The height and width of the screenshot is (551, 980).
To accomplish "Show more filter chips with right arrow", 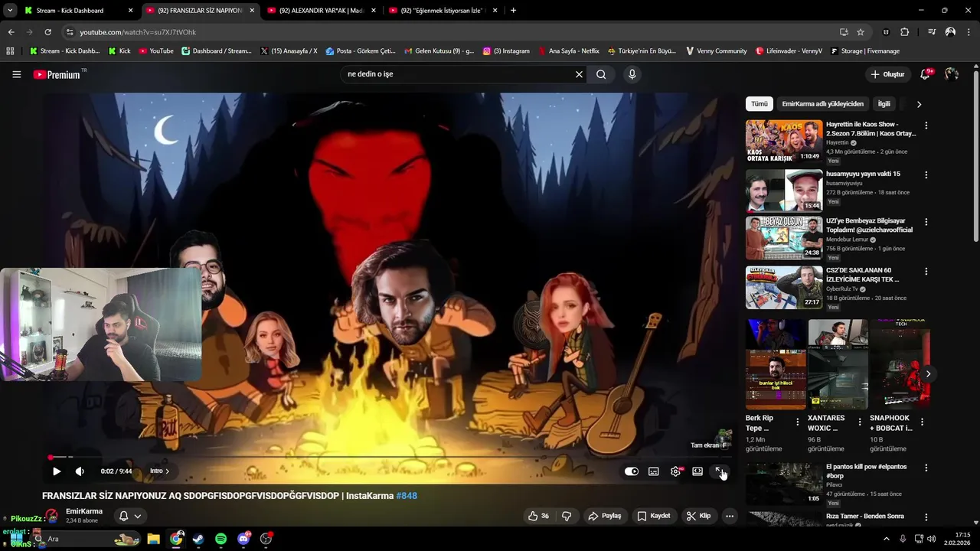I will coord(919,104).
